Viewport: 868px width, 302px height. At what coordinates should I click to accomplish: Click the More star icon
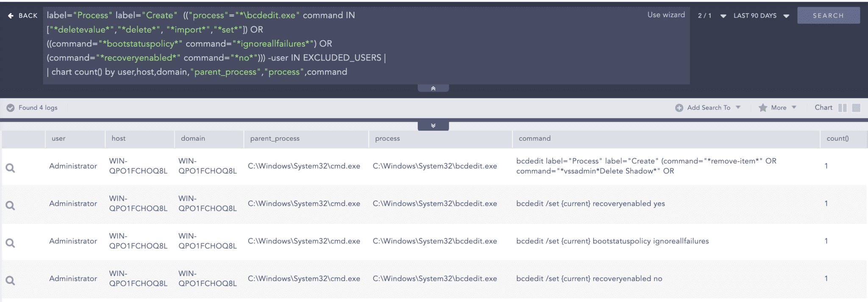click(762, 108)
